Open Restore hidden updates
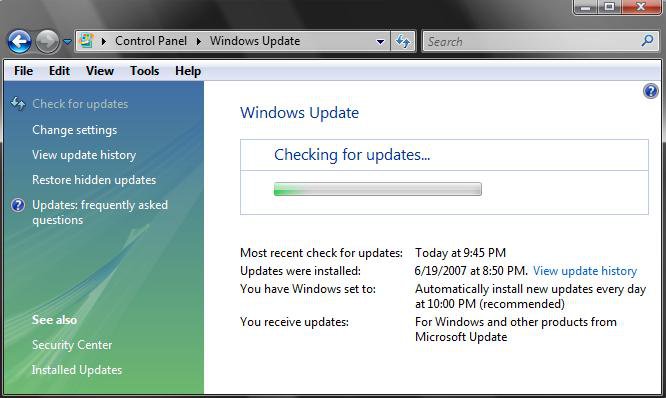Viewport: 666px width, 398px height. tap(94, 180)
